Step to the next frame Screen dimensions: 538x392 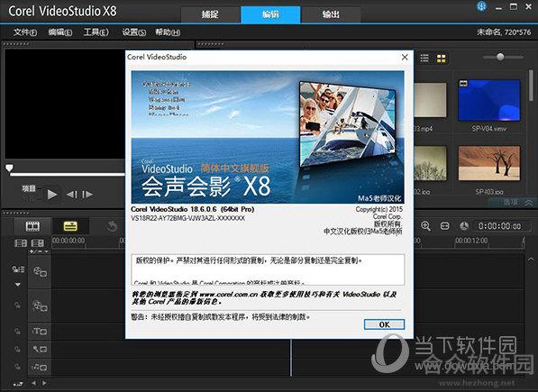coord(87,195)
